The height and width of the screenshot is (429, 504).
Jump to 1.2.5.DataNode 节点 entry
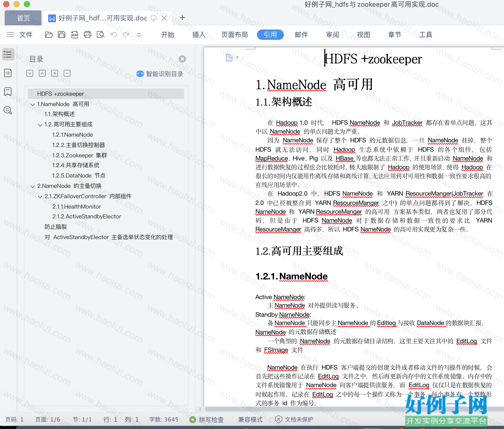[79, 176]
